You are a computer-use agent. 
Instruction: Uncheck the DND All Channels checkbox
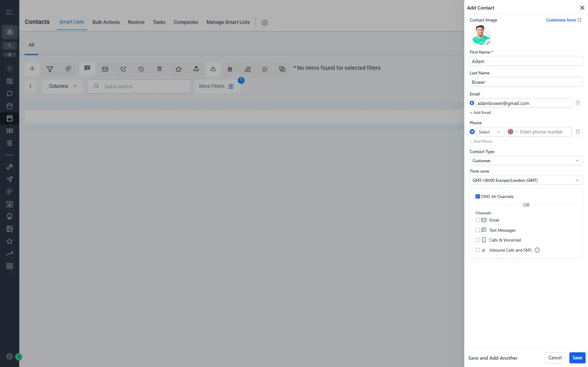(x=478, y=196)
